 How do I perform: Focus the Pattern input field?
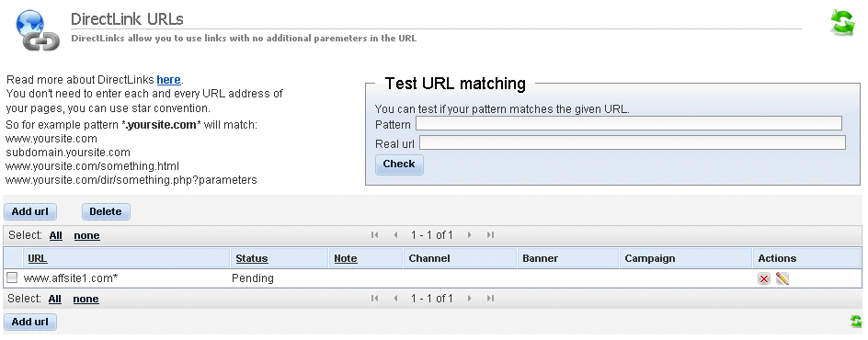[x=629, y=123]
